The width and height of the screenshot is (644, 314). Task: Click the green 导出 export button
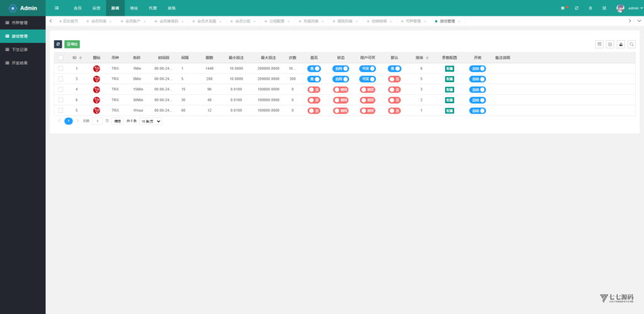click(72, 44)
